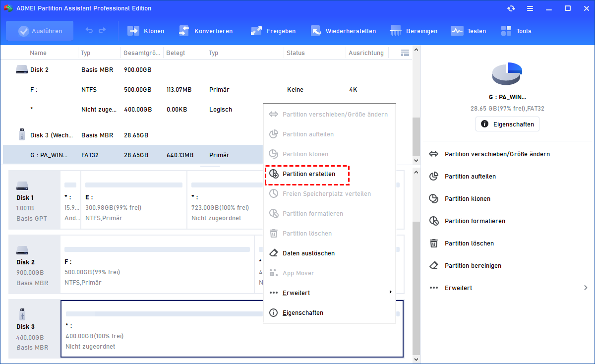The image size is (595, 364).
Task: Select the Disk 3 removable row
Action: coord(132,135)
